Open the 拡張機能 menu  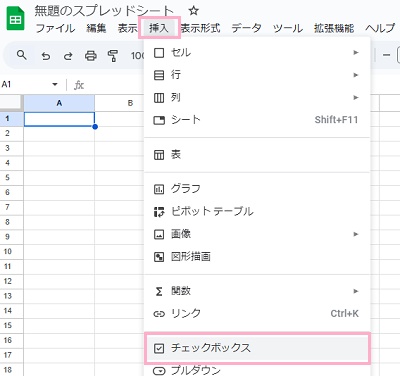pyautogui.click(x=334, y=28)
